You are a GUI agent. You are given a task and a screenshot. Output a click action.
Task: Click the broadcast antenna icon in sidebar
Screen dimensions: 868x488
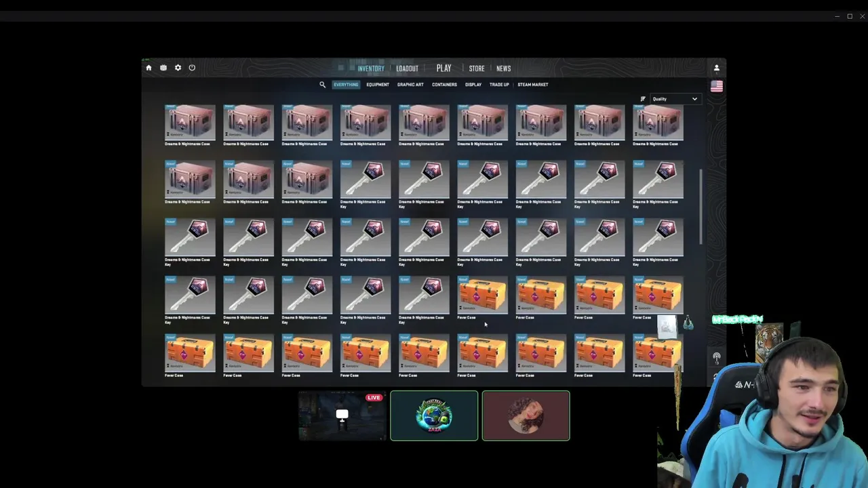coord(716,357)
